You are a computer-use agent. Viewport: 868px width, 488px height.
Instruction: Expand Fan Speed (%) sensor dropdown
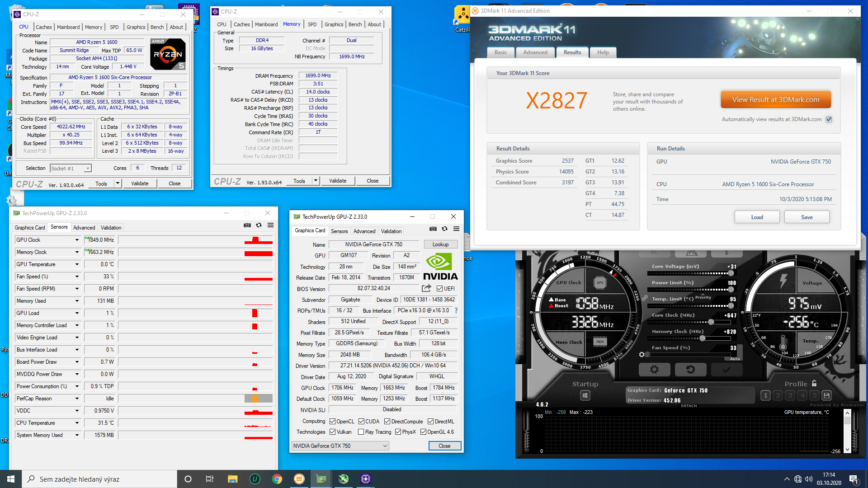(77, 277)
